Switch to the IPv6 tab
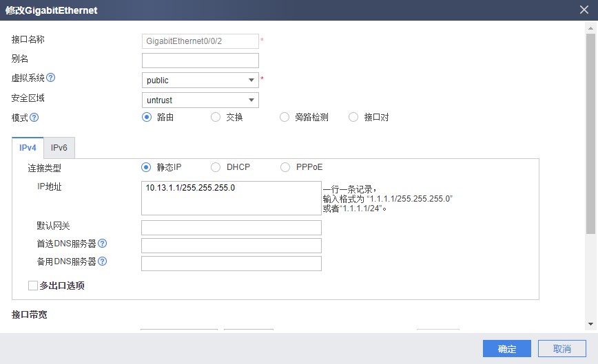598x364 pixels. pos(59,148)
